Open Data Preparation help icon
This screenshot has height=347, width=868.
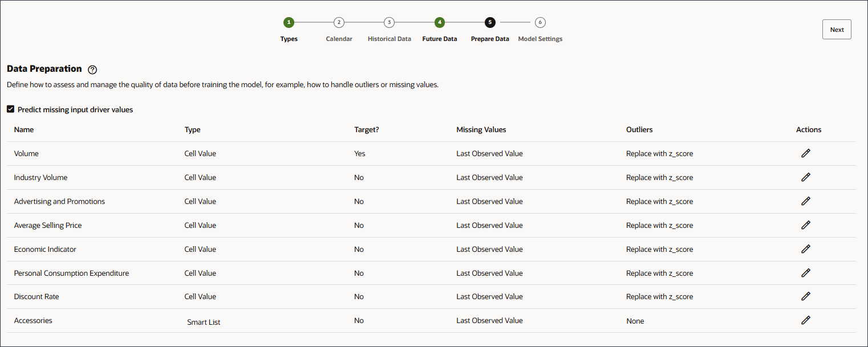click(x=92, y=70)
